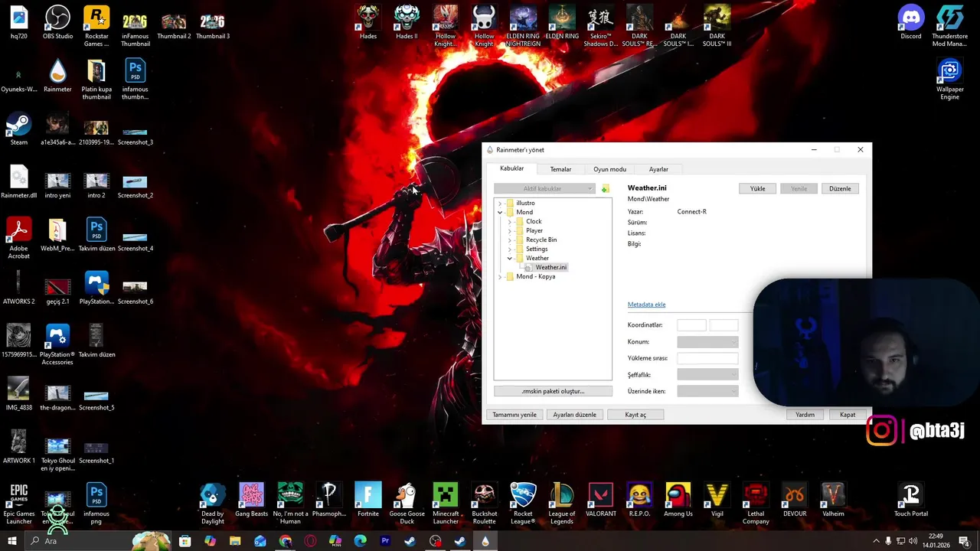Screen dimensions: 980x551
Task: Click the Yardım button
Action: coord(805,415)
